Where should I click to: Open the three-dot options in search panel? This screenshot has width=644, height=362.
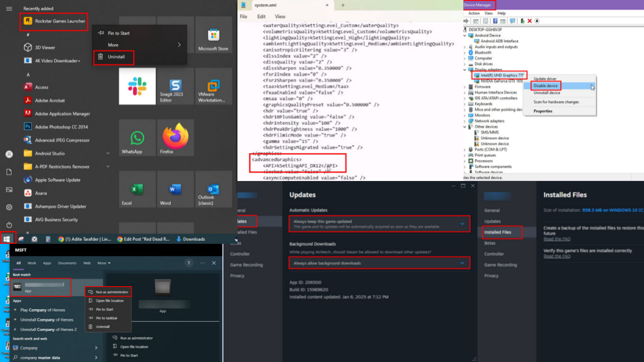pyautogui.click(x=203, y=263)
